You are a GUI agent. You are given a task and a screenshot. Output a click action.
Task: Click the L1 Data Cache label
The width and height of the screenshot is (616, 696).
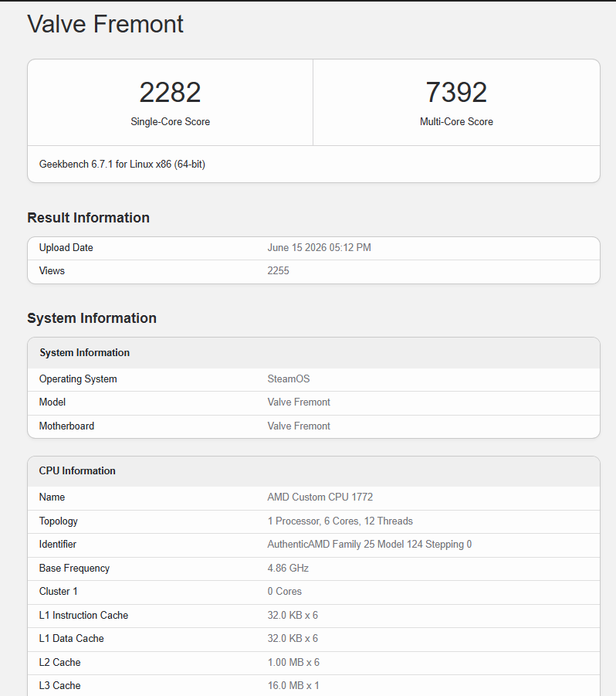tap(71, 638)
